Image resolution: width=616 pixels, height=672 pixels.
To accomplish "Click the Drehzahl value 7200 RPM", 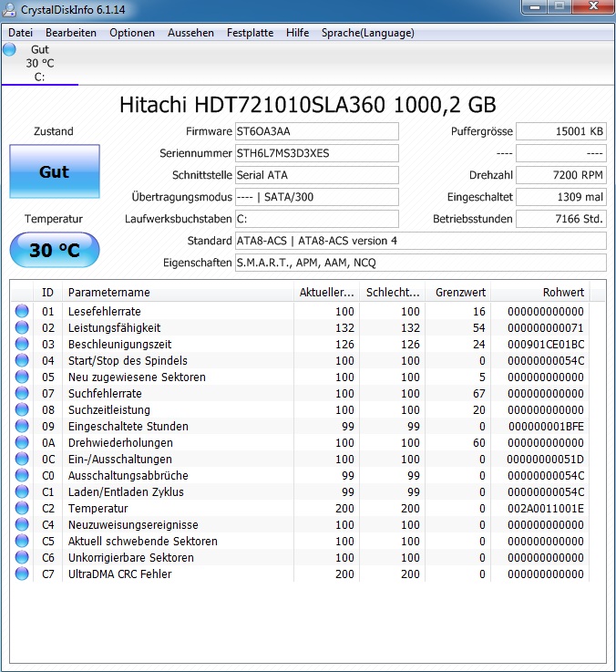I will pos(561,175).
